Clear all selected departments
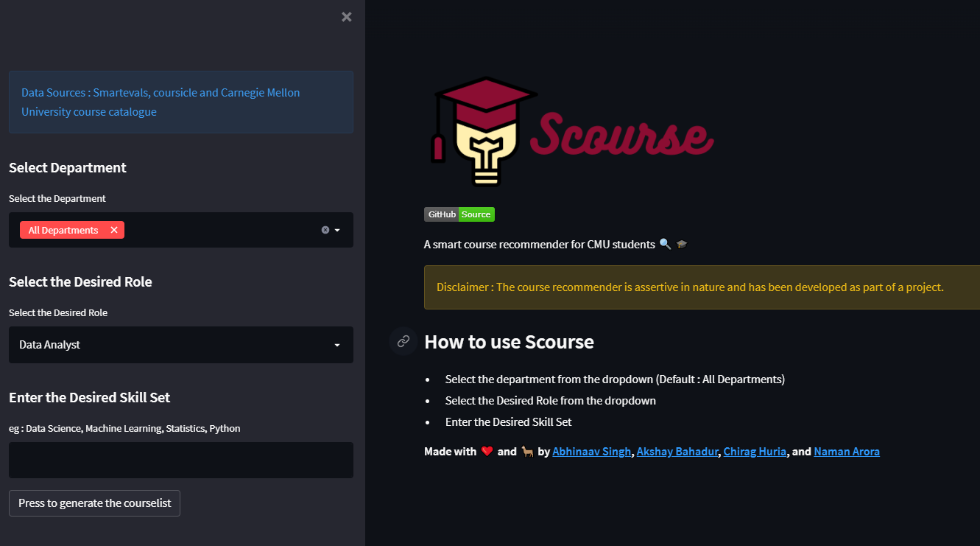Viewport: 980px width, 546px height. [x=325, y=230]
